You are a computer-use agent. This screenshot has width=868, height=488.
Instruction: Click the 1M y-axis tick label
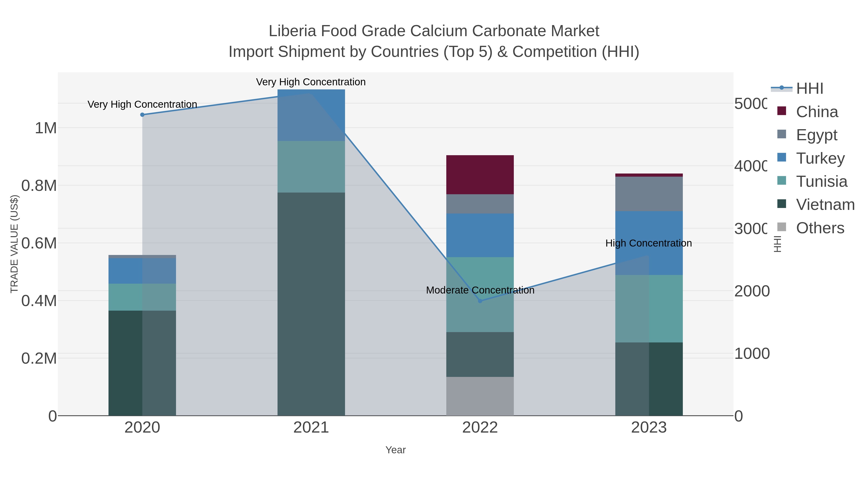click(46, 128)
